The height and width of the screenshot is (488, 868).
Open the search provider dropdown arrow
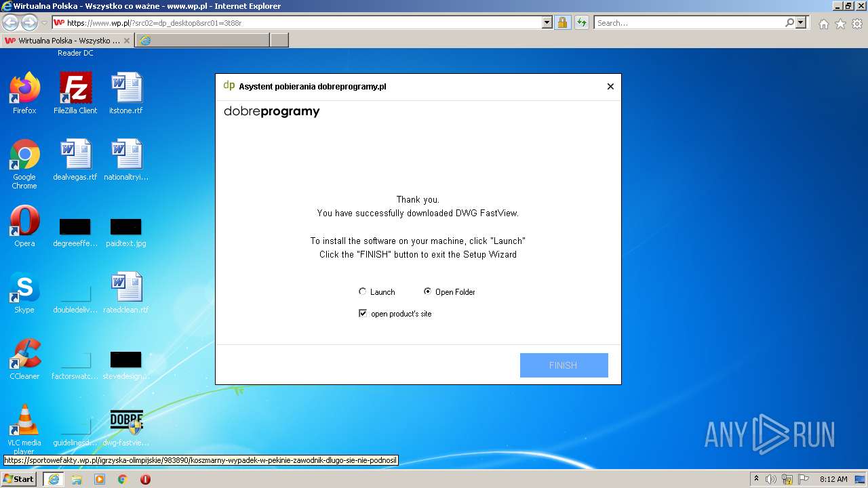tap(802, 22)
